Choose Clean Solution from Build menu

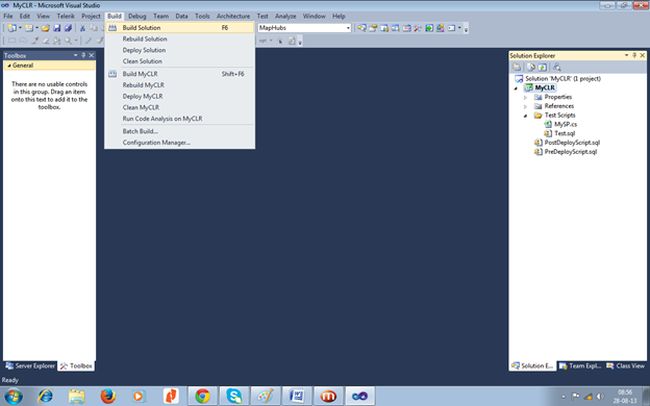click(179, 61)
